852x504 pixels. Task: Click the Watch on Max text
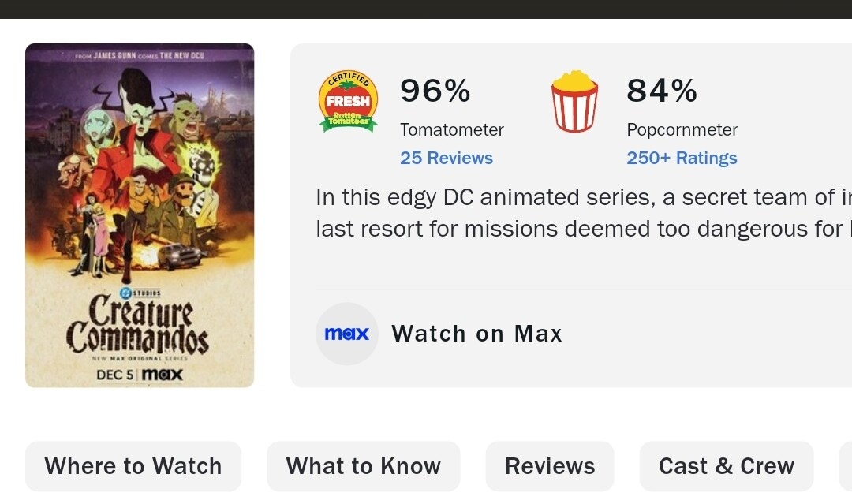tap(476, 334)
